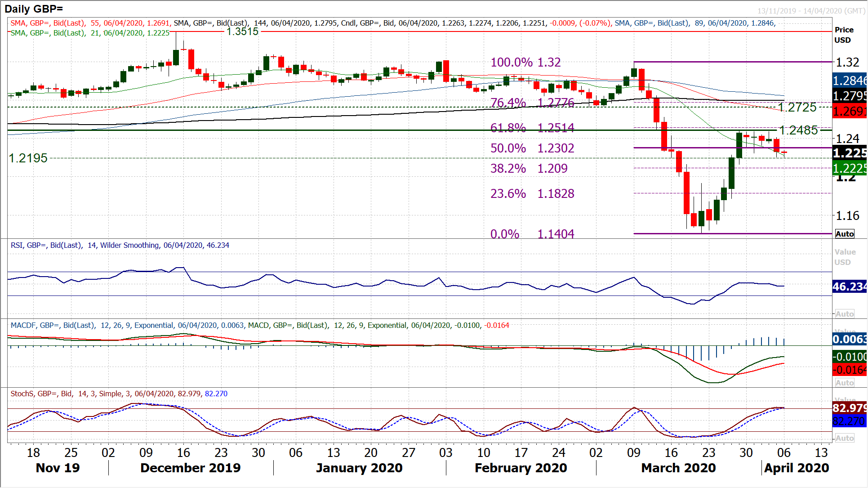868x488 pixels.
Task: Click the Auto button in RSI panel
Action: (x=845, y=314)
